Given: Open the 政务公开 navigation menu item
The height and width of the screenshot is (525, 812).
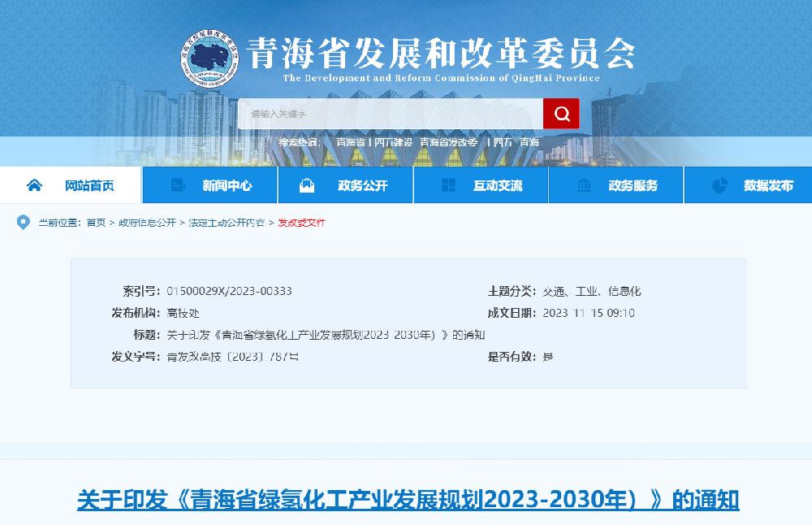Looking at the screenshot, I should tap(362, 186).
